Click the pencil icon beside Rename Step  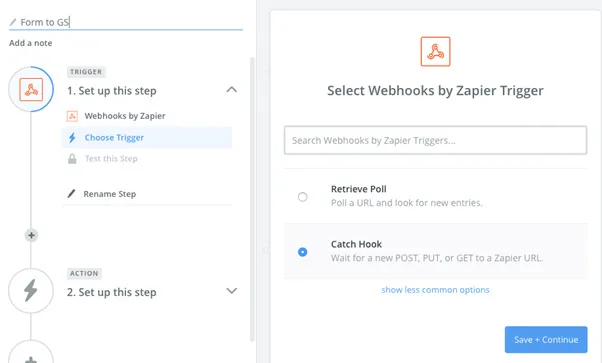point(71,194)
